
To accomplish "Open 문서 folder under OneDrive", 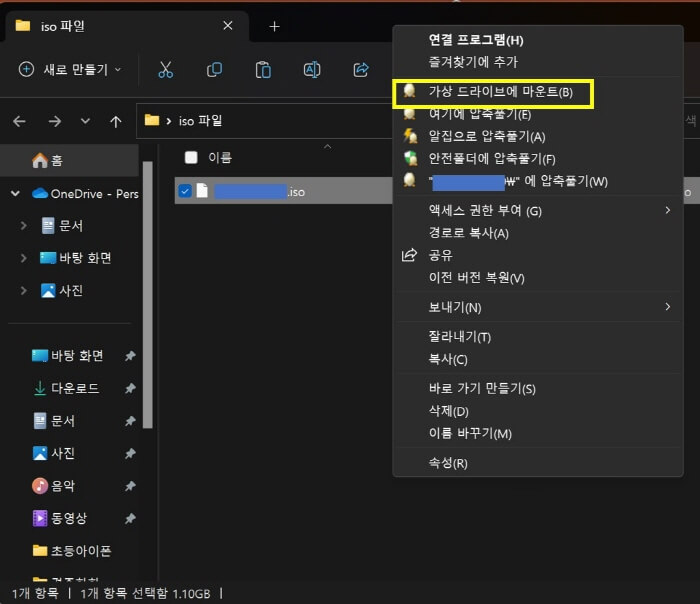I will tap(62, 226).
